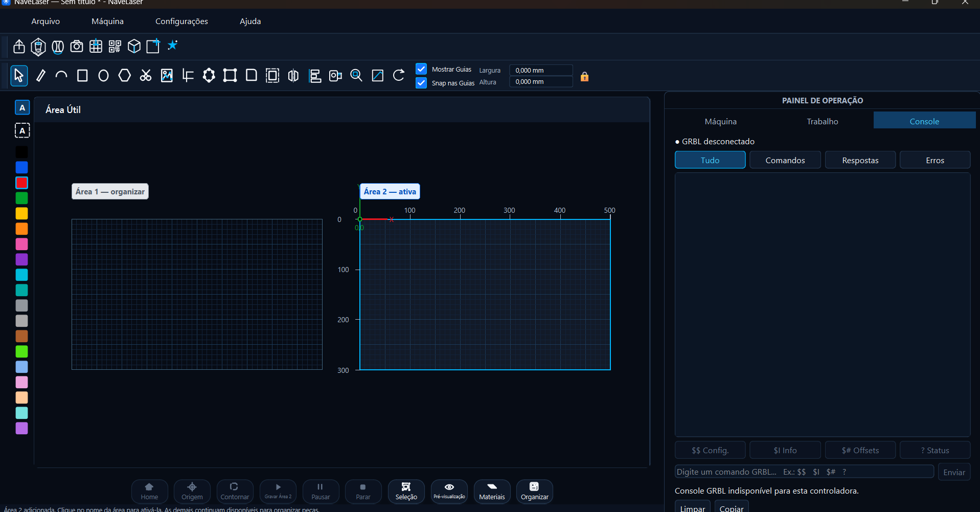Screen dimensions: 980x512
Task: Select the pencil line tool
Action: coord(40,76)
